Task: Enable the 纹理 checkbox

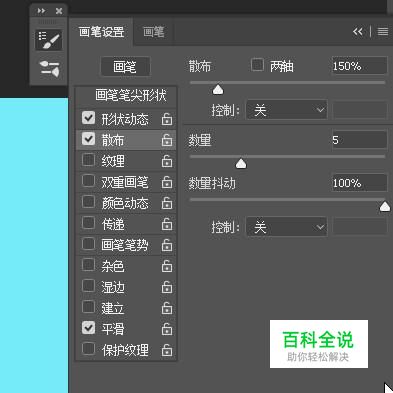Action: [x=88, y=160]
